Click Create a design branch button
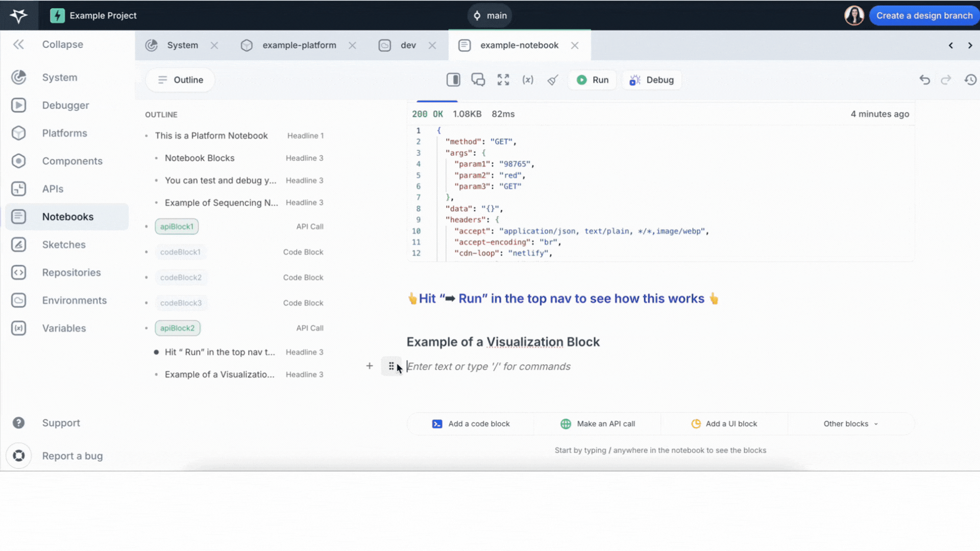Image resolution: width=980 pixels, height=551 pixels. coord(924,15)
